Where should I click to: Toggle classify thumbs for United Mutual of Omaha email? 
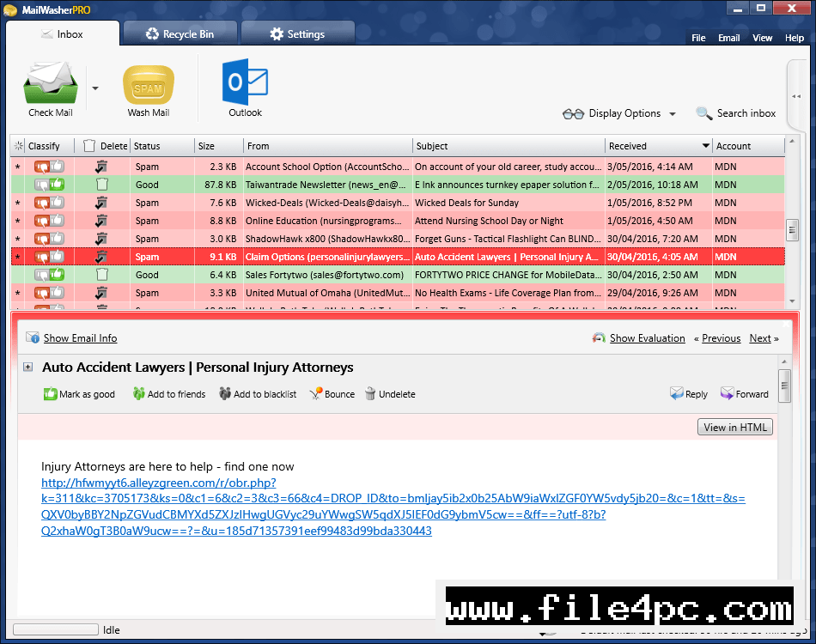click(x=50, y=293)
